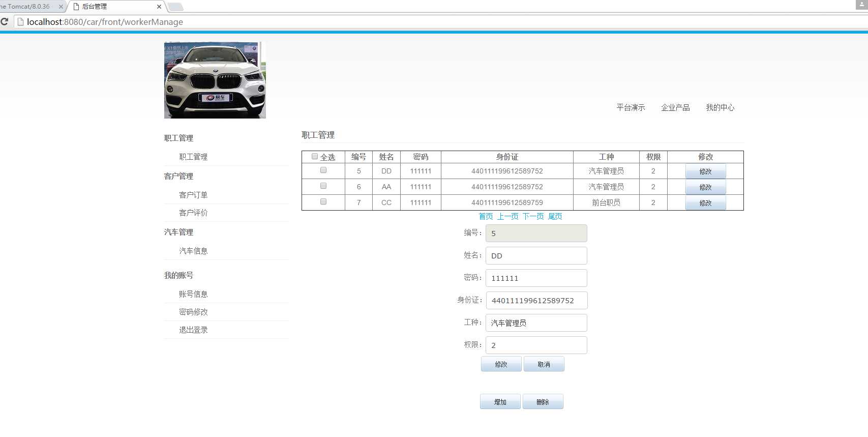This screenshot has height=437, width=868.
Task: Open 企业产品 in top navigation
Action: tap(675, 107)
